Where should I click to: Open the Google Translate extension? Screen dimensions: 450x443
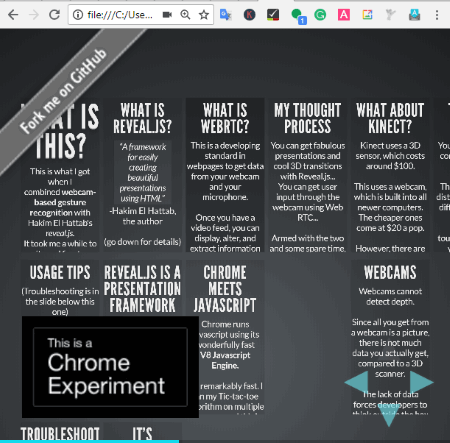[226, 15]
